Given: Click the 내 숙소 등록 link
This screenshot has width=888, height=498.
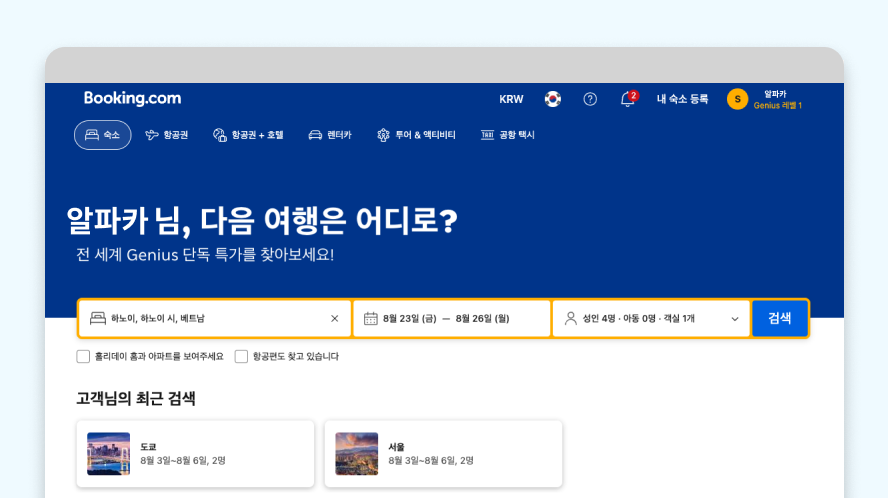Looking at the screenshot, I should pyautogui.click(x=682, y=99).
